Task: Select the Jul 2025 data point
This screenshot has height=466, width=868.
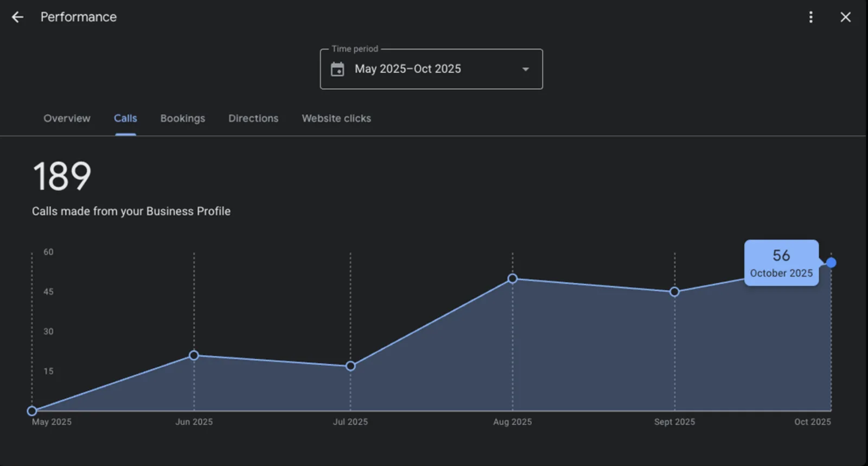Action: tap(350, 366)
